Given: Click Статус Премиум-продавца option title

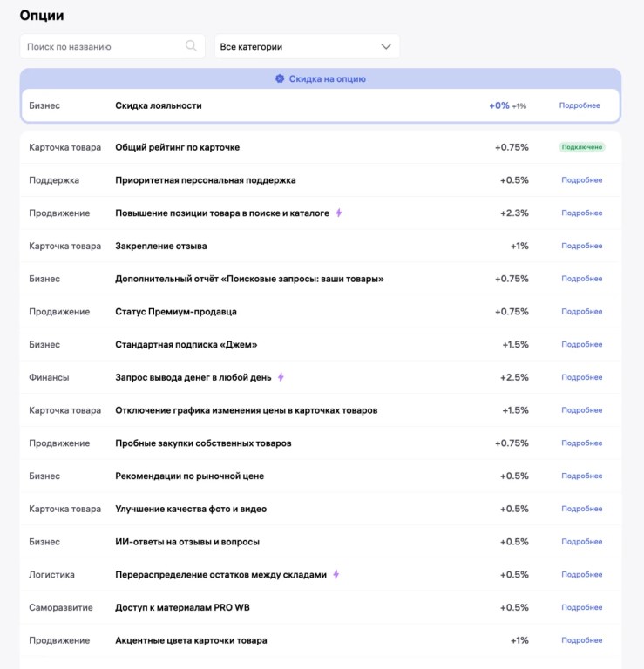Looking at the screenshot, I should click(x=176, y=312).
